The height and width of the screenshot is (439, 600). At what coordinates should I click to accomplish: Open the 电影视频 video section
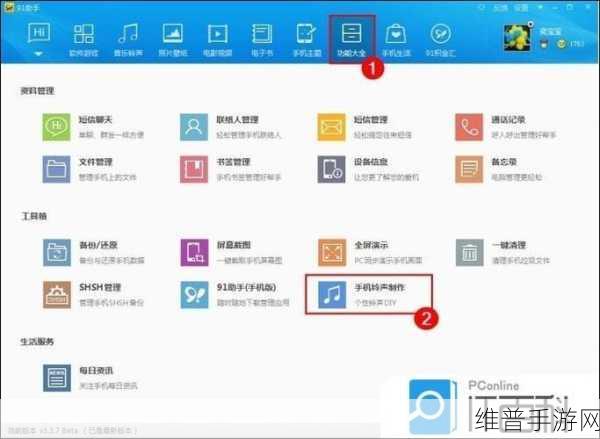(217, 40)
